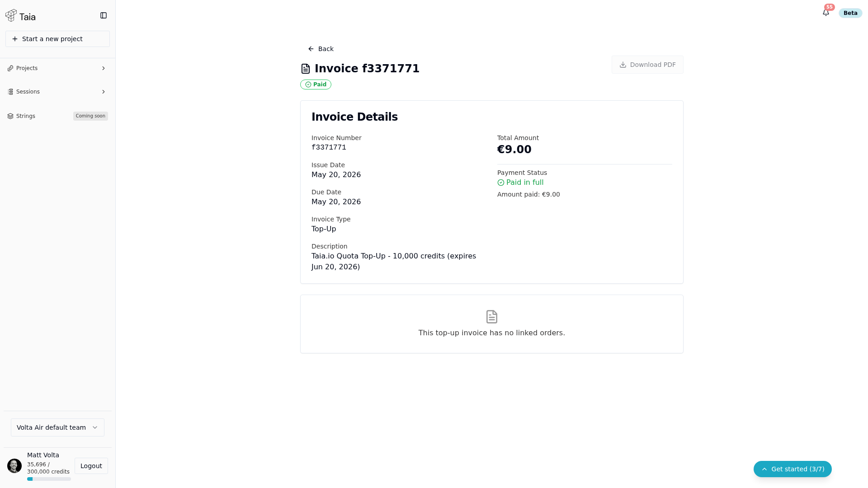Screen dimensions: 868x488
Task: Click the Amount paid: €9.00 line
Action: click(x=528, y=194)
